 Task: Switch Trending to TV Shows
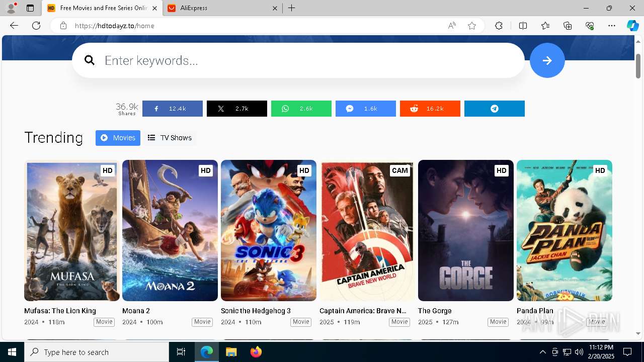[x=170, y=138]
